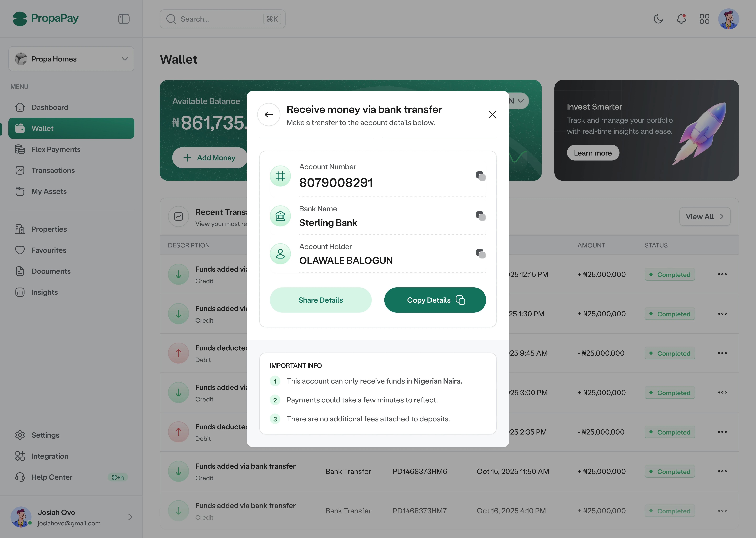Click Share Details
756x538 pixels.
[x=320, y=300]
